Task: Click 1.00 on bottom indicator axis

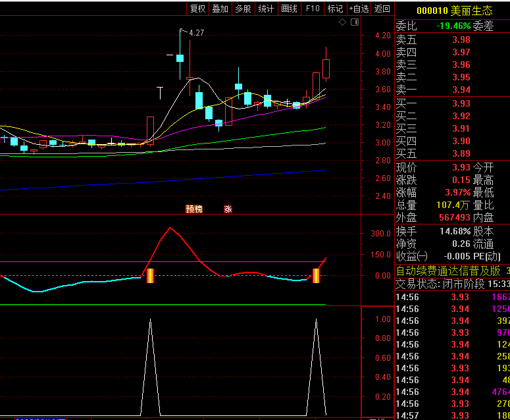Action: pyautogui.click(x=383, y=319)
